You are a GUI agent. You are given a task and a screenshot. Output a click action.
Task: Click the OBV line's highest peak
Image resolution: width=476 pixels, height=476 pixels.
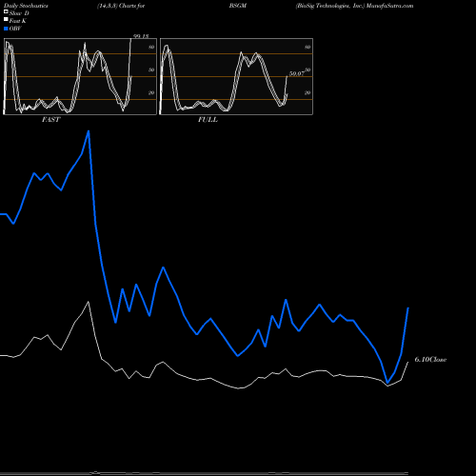(89, 131)
